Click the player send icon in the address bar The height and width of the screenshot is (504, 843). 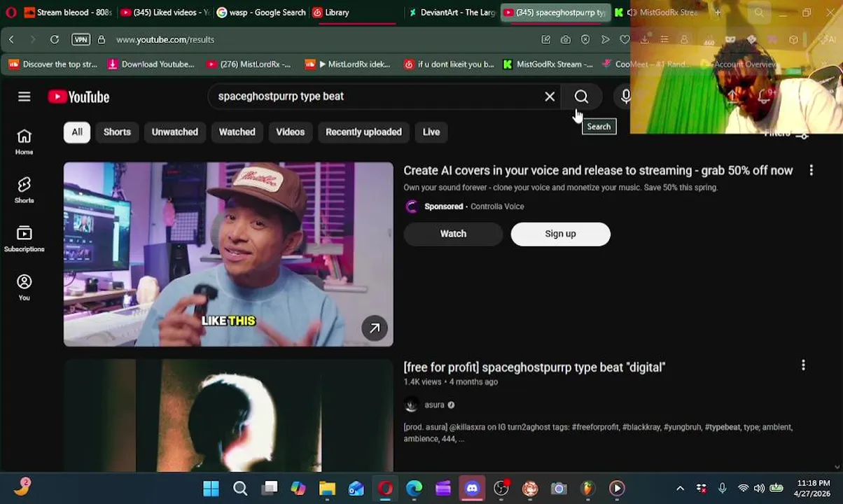tap(605, 39)
